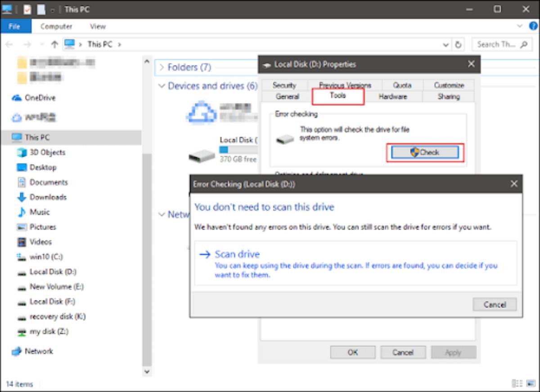This screenshot has width=540, height=392.
Task: Switch to the details view icon in the status bar
Action: tap(517, 383)
